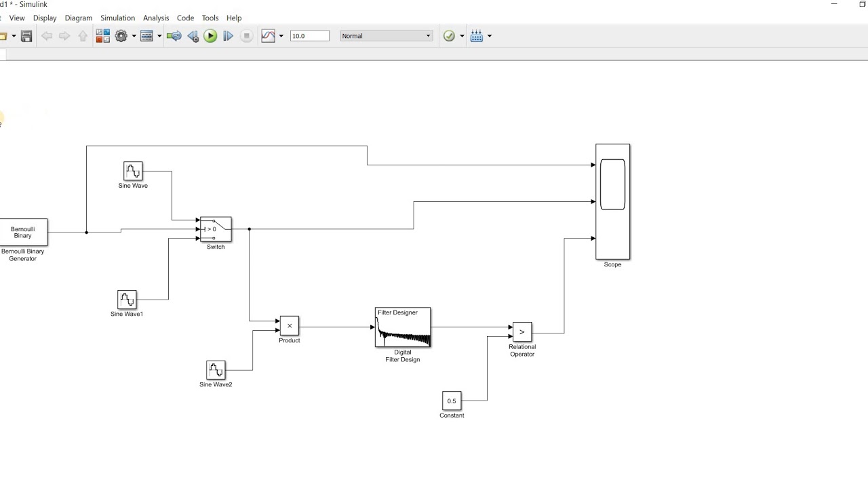
Task: Select the Sine Wave1 block
Action: (x=127, y=299)
